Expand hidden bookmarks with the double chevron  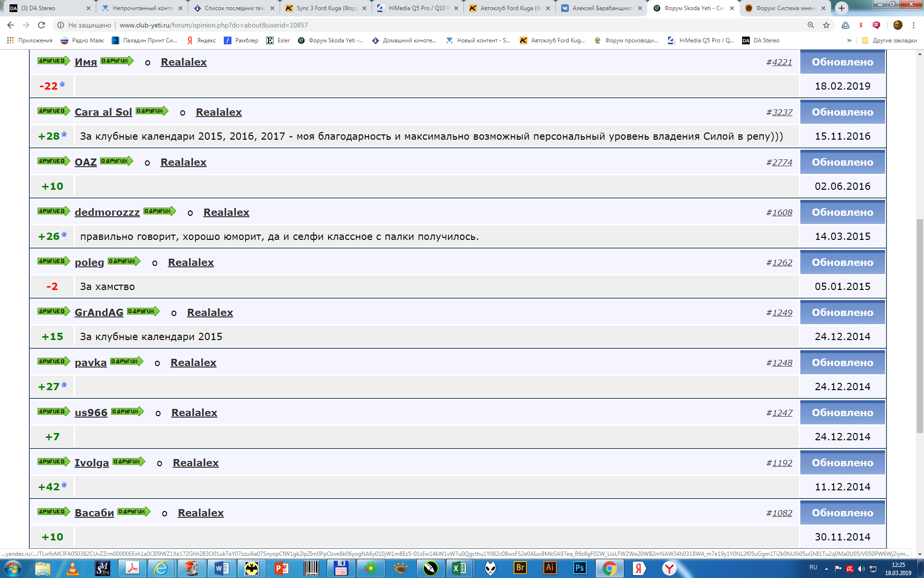[x=849, y=40]
